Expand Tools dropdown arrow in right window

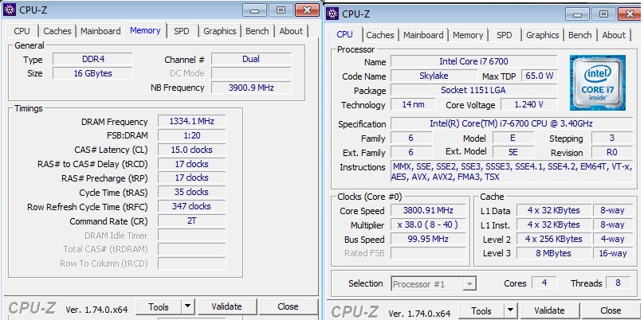(x=511, y=311)
